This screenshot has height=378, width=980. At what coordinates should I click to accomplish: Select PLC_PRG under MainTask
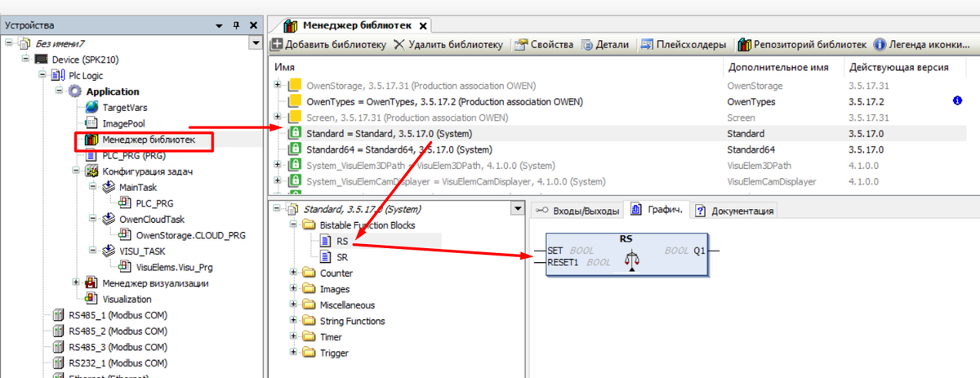click(x=154, y=203)
